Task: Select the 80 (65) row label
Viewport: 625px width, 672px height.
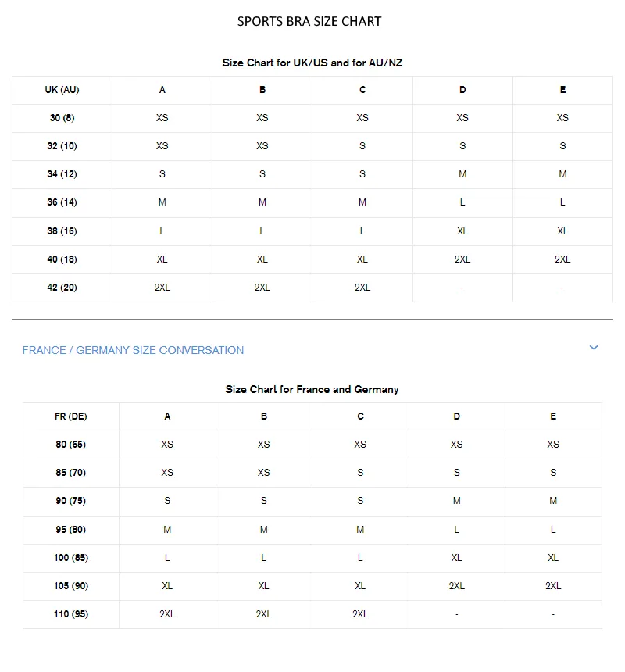Action: pyautogui.click(x=70, y=445)
